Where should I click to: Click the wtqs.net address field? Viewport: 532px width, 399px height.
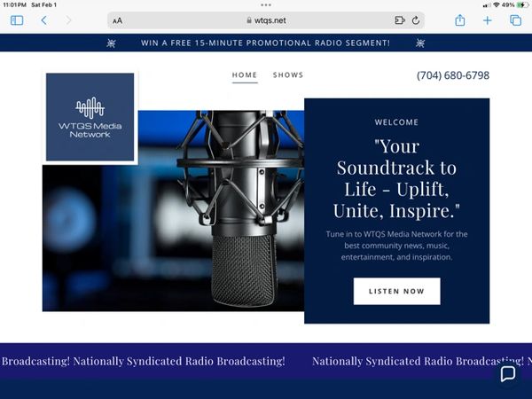click(266, 20)
